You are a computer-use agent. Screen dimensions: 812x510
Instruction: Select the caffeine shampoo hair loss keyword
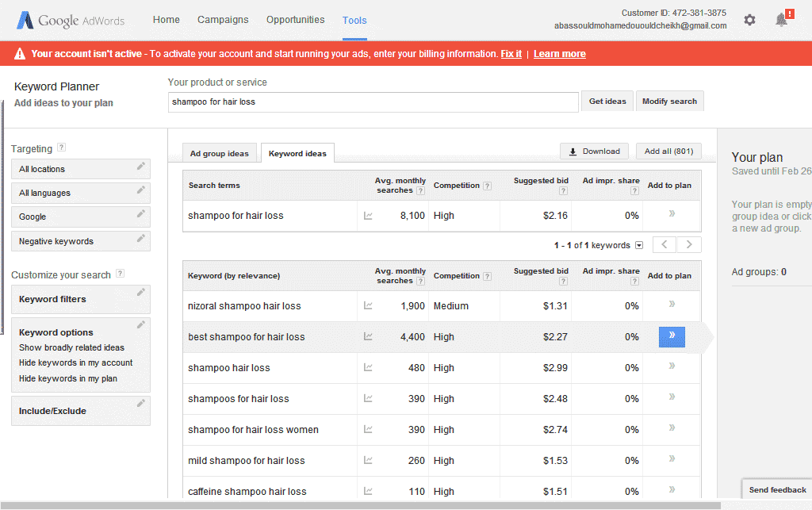[247, 491]
